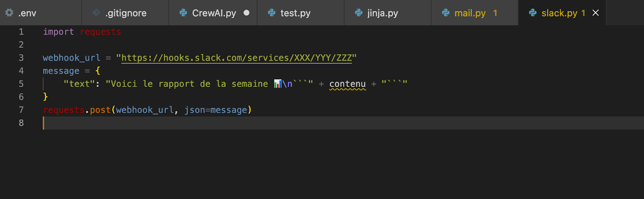Screen dimensions: 644x199
Task: Click the "text" key on line 5
Action: [79, 84]
